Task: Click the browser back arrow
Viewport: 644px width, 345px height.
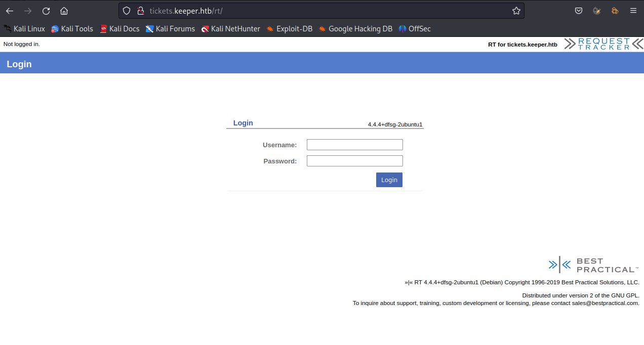Action: pos(10,11)
